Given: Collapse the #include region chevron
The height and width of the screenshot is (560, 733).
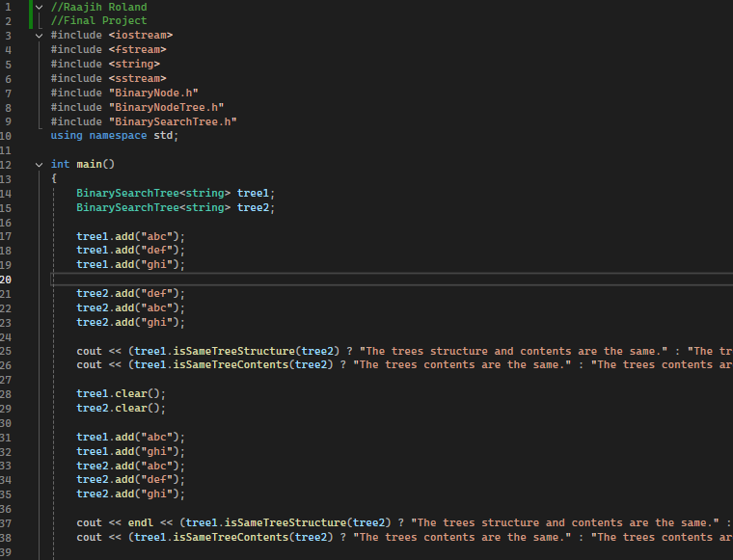Looking at the screenshot, I should click(40, 36).
